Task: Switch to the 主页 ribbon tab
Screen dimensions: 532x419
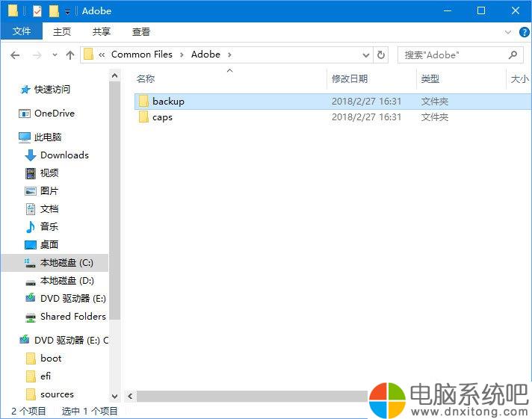Action: pyautogui.click(x=62, y=31)
